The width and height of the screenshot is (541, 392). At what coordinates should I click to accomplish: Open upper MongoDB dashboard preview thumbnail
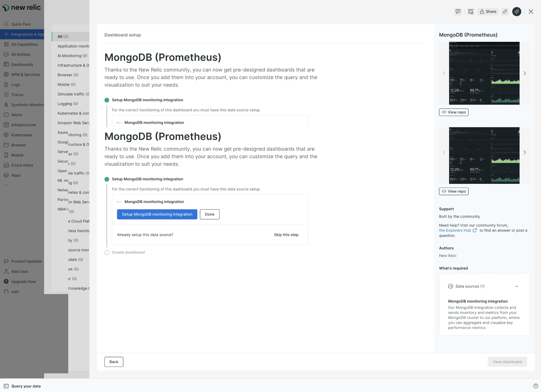click(x=484, y=73)
